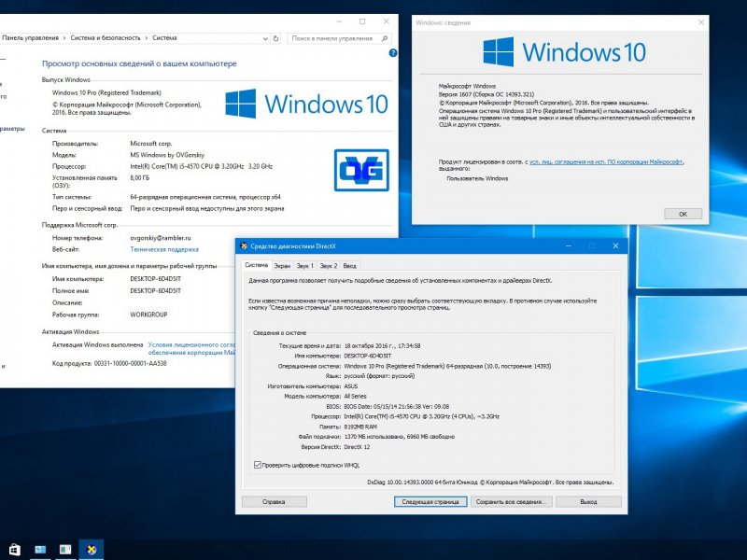The image size is (747, 560).
Task: Click the Версия 1607 (Сборка ОС 14393.321) line
Action: pos(486,94)
